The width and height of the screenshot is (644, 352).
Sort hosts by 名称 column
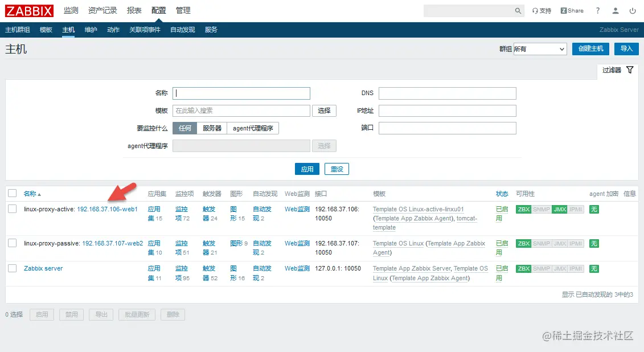[32, 194]
